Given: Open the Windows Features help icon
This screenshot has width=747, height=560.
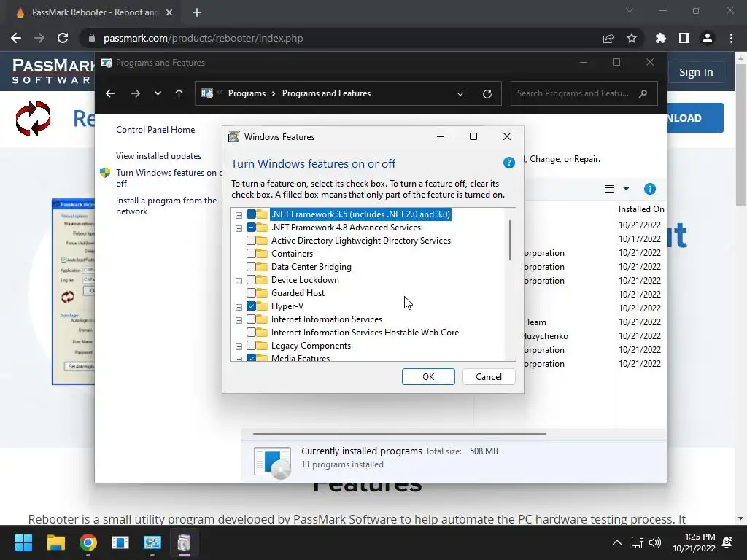Looking at the screenshot, I should pyautogui.click(x=508, y=163).
